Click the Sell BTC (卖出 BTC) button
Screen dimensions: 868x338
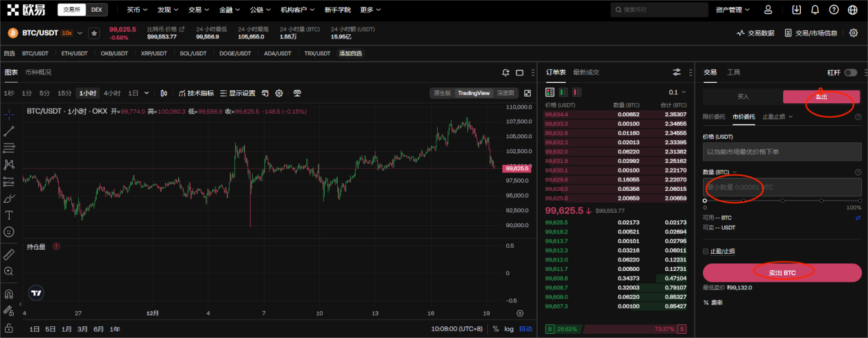[782, 272]
